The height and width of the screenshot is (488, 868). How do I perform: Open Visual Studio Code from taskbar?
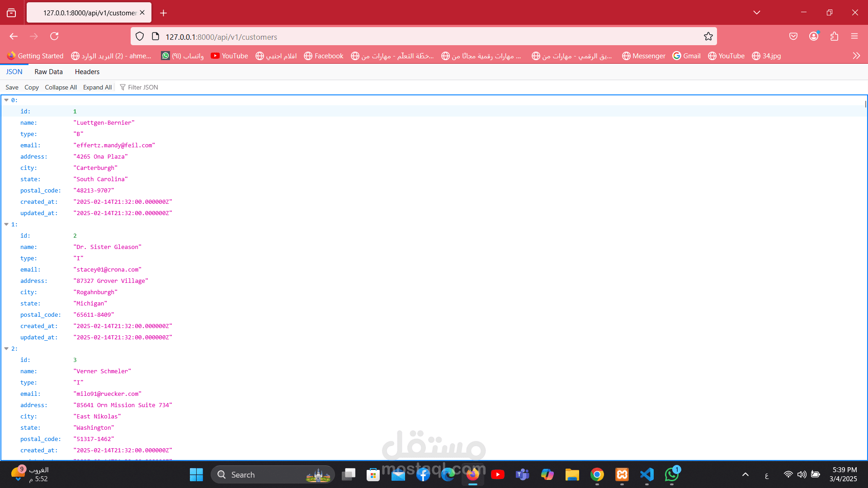point(646,474)
